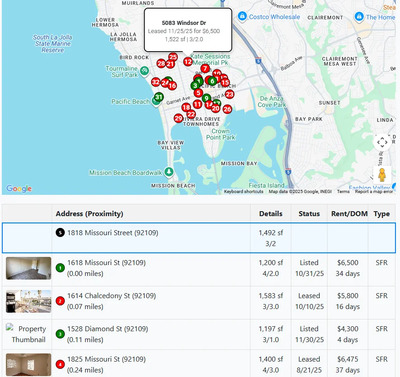This screenshot has height=377, width=400.
Task: Select green map marker 3
Action: 195,86
